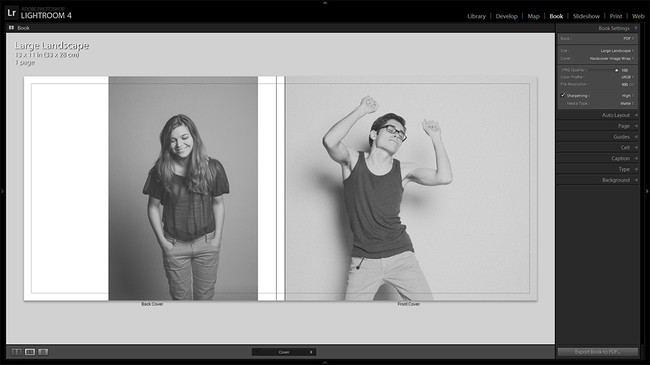The width and height of the screenshot is (650, 365).
Task: Show left panel via left edge arrow
Action: pyautogui.click(x=2, y=191)
